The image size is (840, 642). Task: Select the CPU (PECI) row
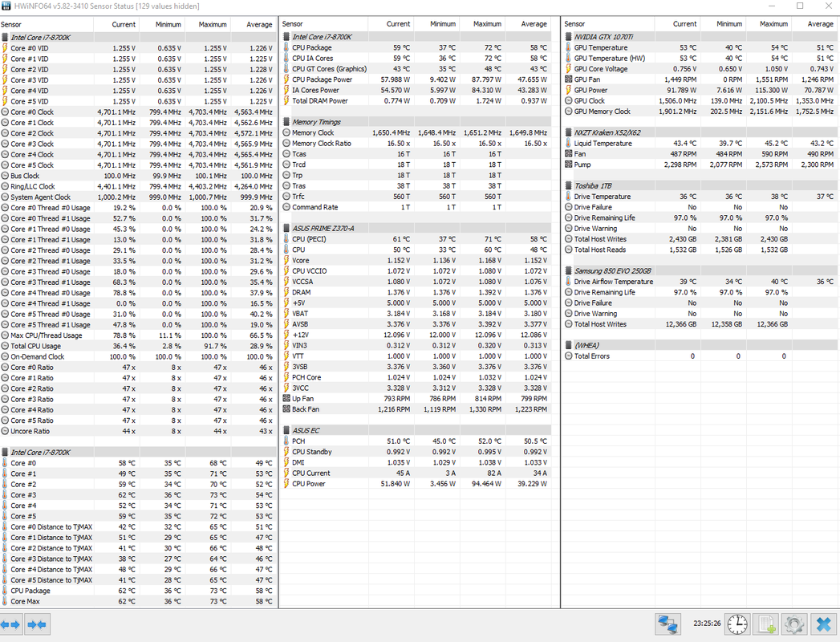[x=416, y=239]
